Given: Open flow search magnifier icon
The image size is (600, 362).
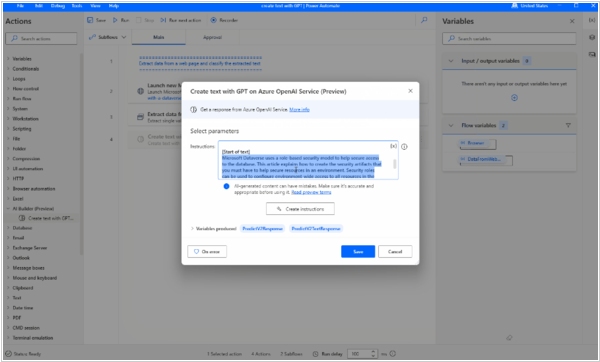Looking at the screenshot, I should coord(424,20).
